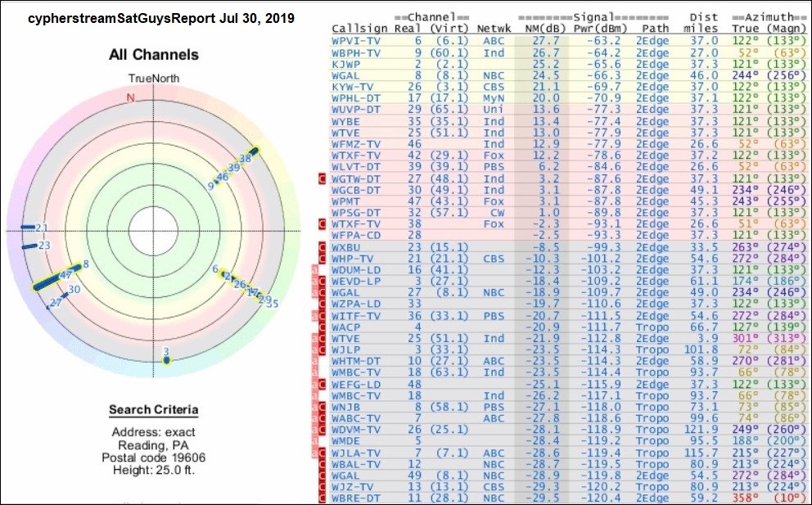Click the red N north label on plot
Viewport: 812px width, 505px height.
coord(130,98)
